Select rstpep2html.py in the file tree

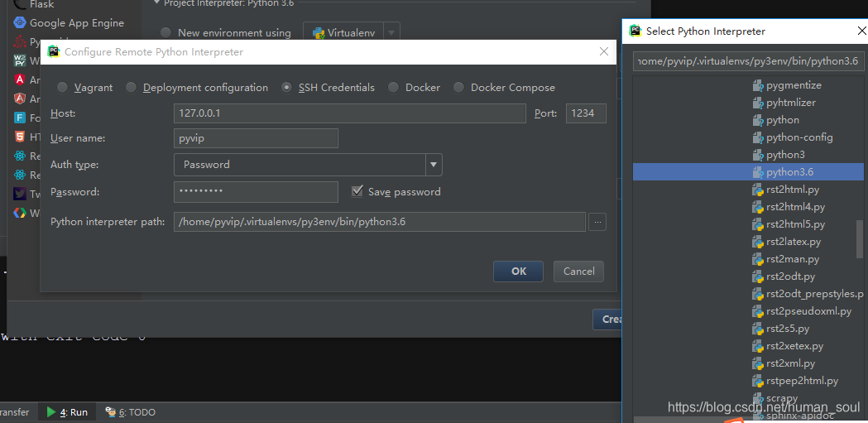click(802, 381)
